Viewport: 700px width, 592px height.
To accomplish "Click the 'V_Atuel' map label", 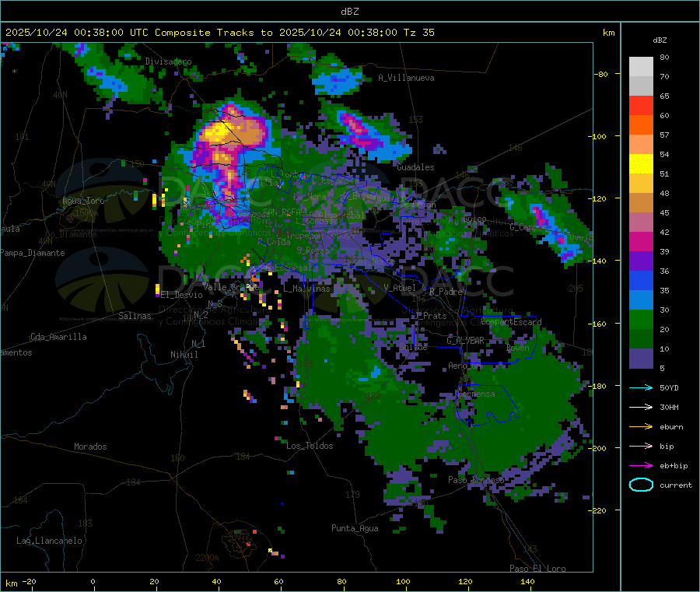I will [x=400, y=288].
